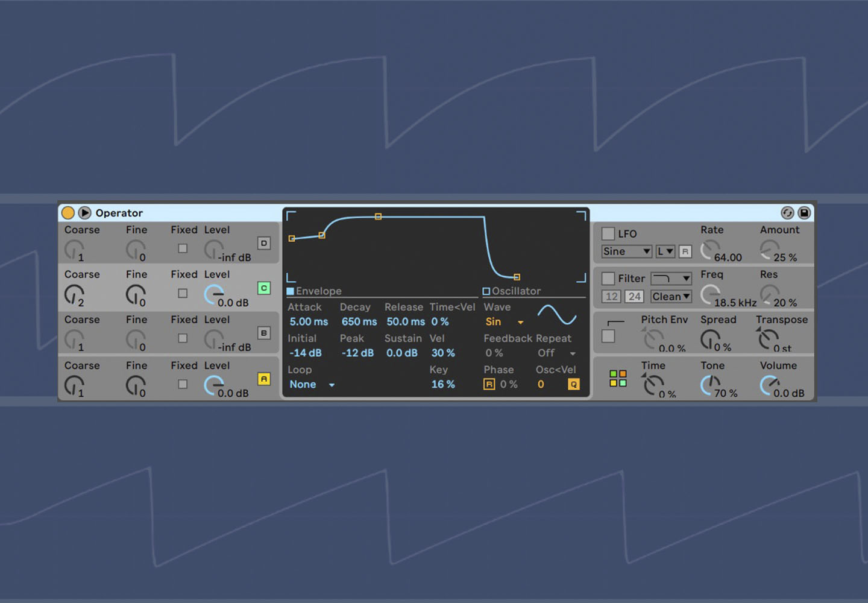Open the Loop mode None dropdown
This screenshot has height=603, width=868.
[x=312, y=385]
